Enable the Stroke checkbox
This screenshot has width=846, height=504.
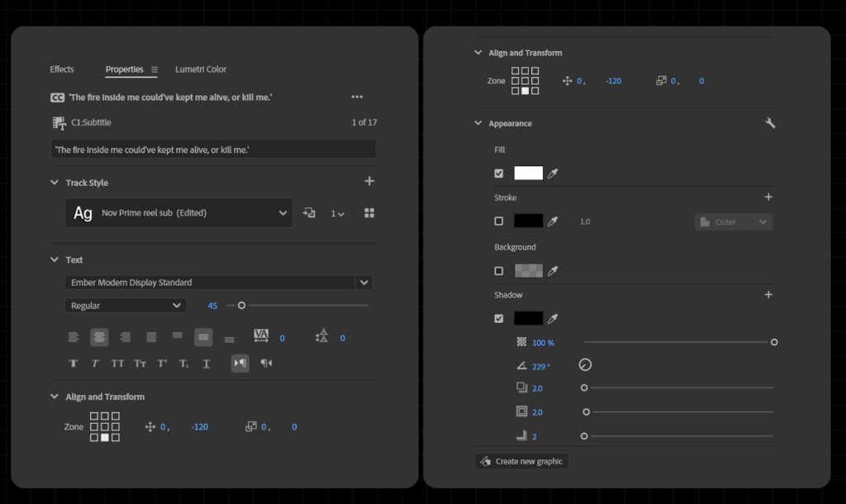pos(498,221)
